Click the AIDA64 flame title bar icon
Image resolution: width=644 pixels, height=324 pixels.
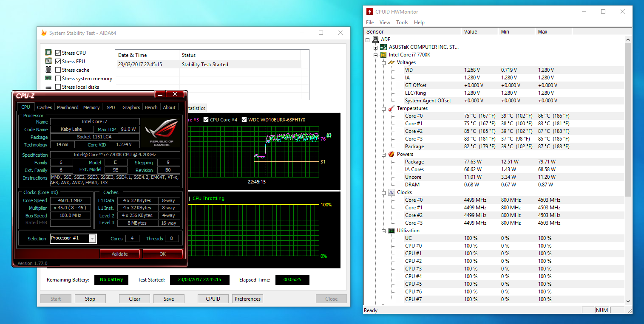[x=44, y=33]
